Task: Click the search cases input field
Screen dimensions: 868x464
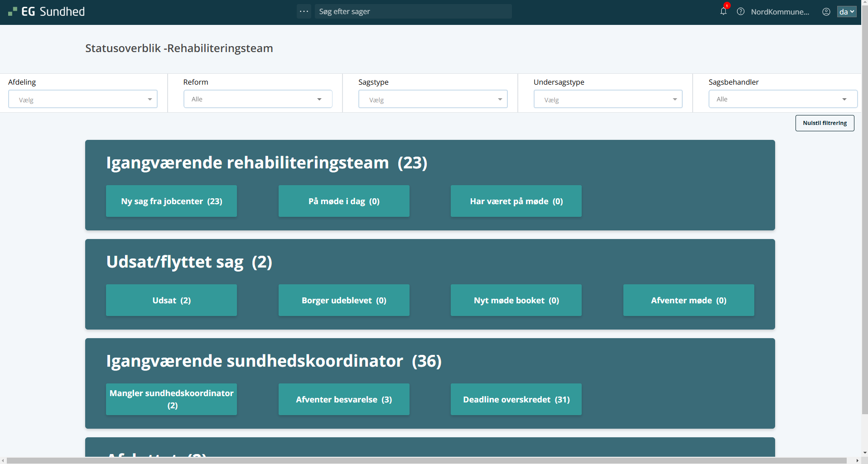Action: (413, 11)
